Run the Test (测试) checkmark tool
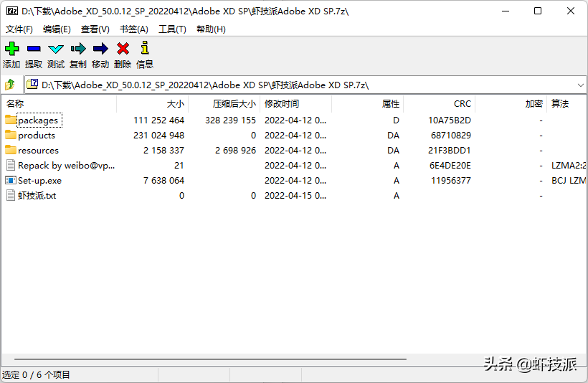Image resolution: width=588 pixels, height=383 pixels. 56,49
